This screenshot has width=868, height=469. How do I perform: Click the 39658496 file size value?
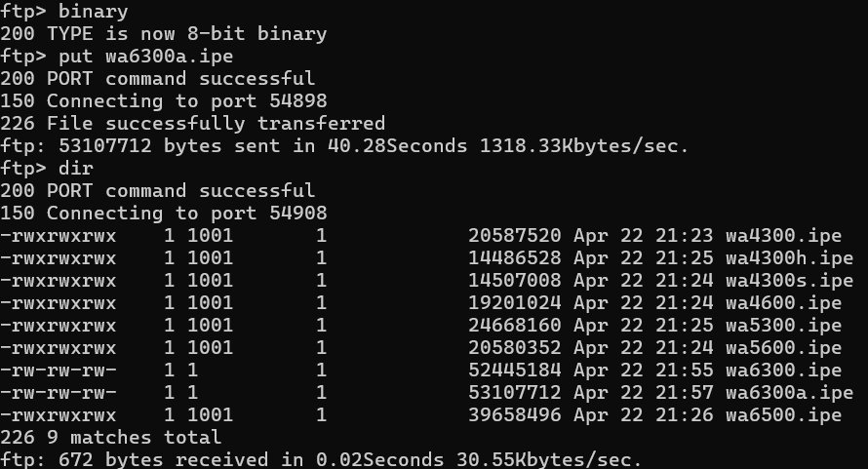point(514,414)
